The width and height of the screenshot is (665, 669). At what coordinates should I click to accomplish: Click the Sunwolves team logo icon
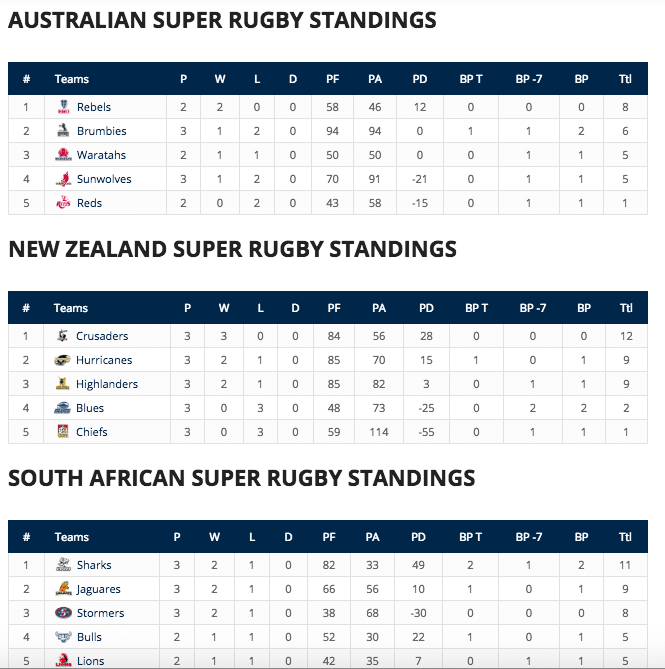pos(63,179)
